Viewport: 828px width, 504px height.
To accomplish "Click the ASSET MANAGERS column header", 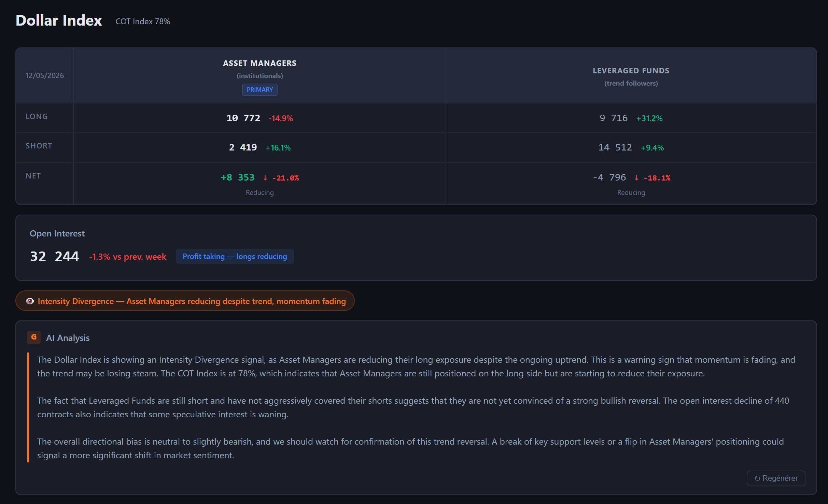I will click(x=260, y=63).
